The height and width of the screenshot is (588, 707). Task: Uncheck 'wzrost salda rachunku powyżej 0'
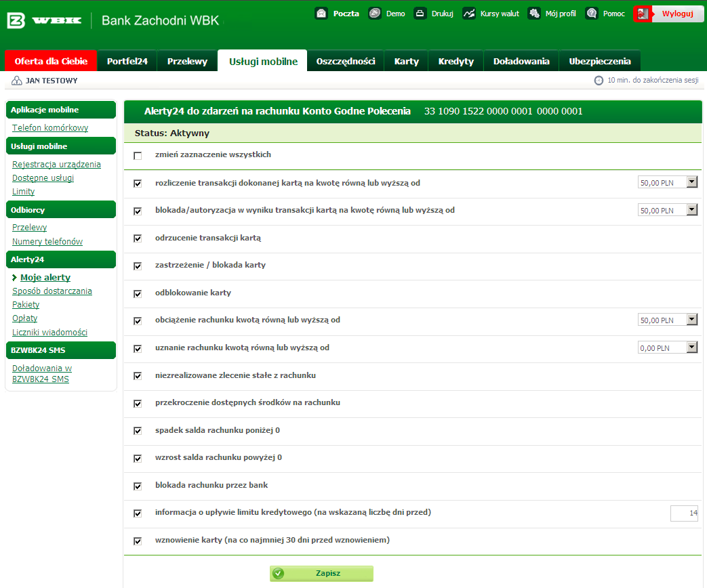[x=138, y=458]
